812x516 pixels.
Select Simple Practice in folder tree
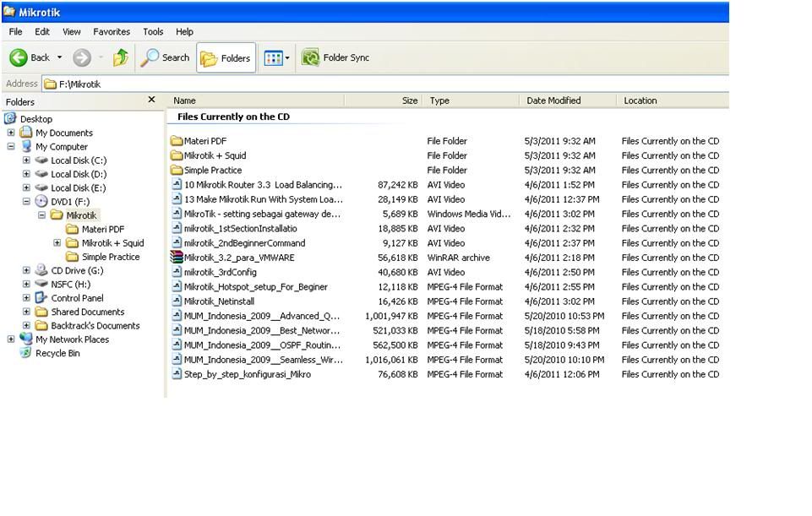pos(111,257)
